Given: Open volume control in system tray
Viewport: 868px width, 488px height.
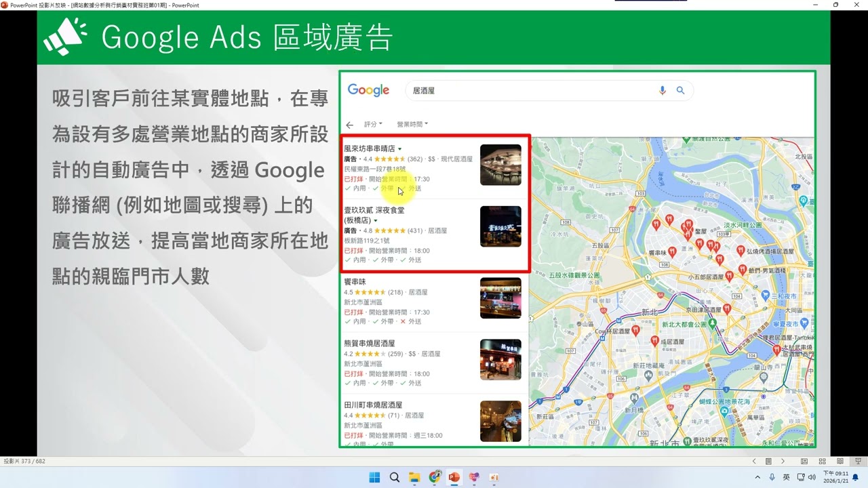Looking at the screenshot, I should [x=812, y=477].
